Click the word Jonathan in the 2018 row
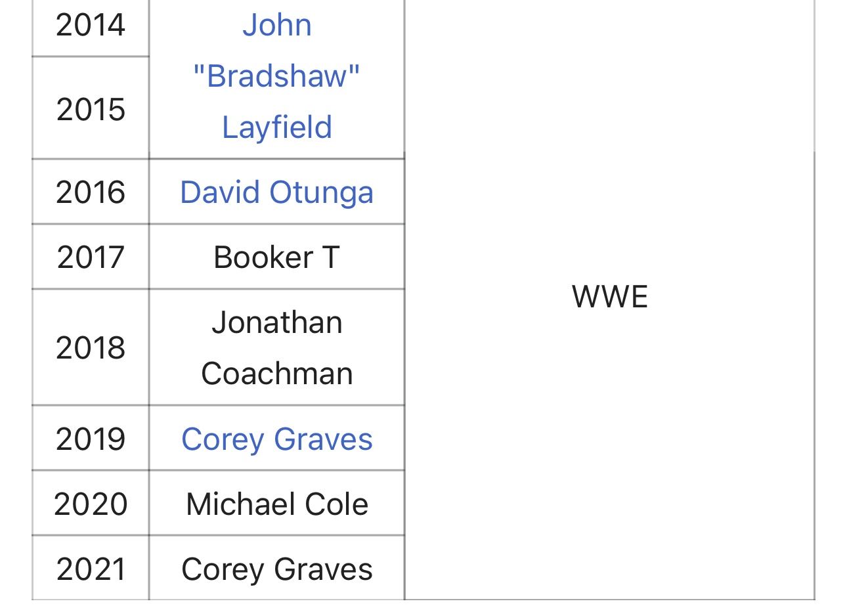847x616 pixels. 276,322
